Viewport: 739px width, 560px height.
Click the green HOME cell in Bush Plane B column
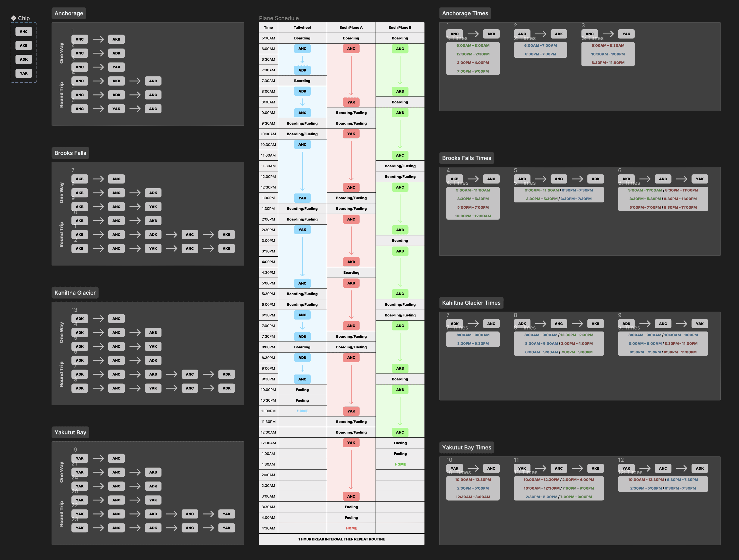(400, 464)
